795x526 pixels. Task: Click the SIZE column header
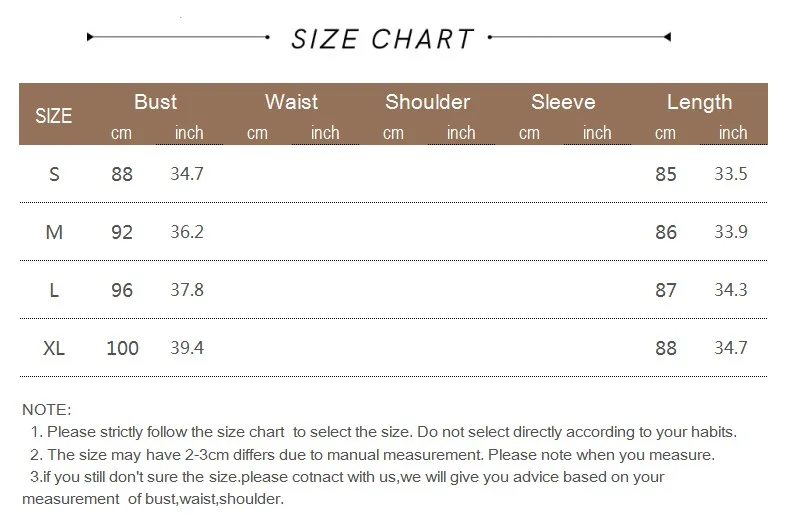point(54,115)
